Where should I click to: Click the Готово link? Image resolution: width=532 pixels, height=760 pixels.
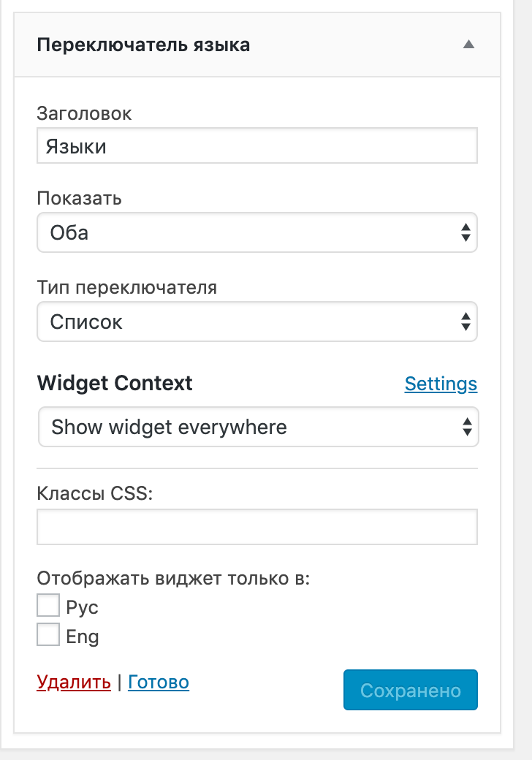[x=159, y=683]
